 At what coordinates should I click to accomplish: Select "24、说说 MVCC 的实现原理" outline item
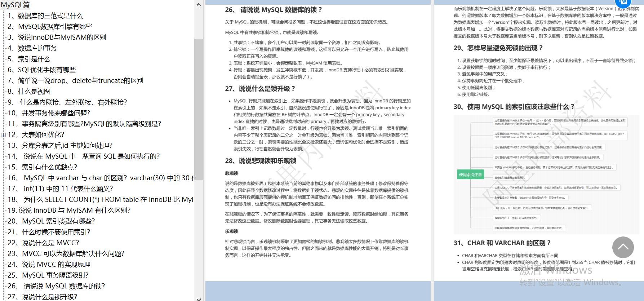(x=49, y=265)
